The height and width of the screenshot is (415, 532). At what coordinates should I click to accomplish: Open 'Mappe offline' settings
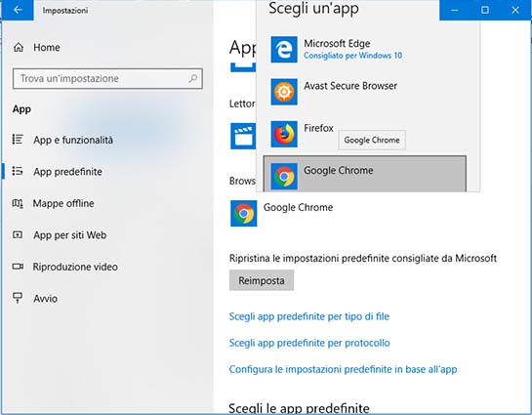coord(63,204)
